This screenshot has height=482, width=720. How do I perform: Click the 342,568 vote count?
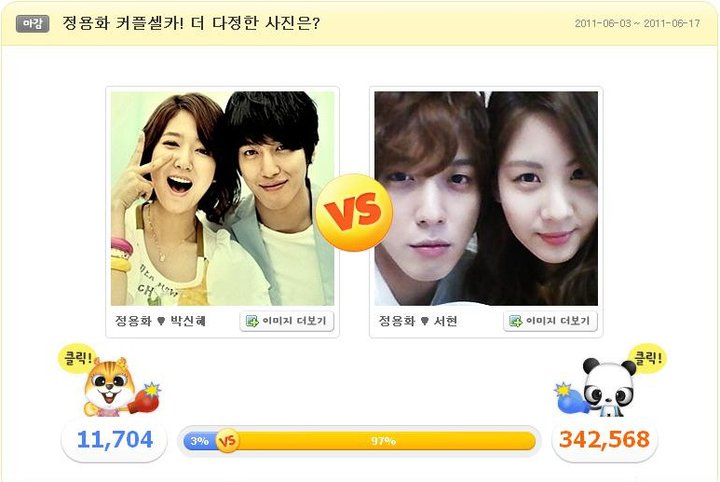point(604,439)
